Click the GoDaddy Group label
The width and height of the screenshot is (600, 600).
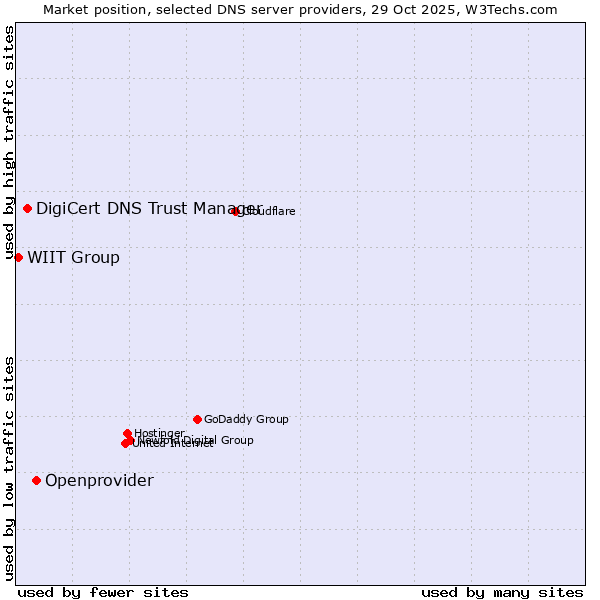click(246, 419)
